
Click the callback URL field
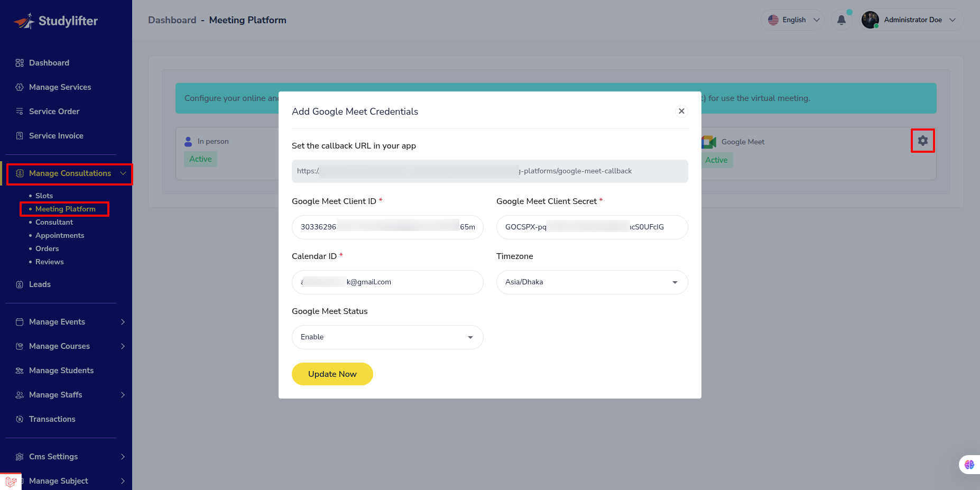pyautogui.click(x=490, y=171)
